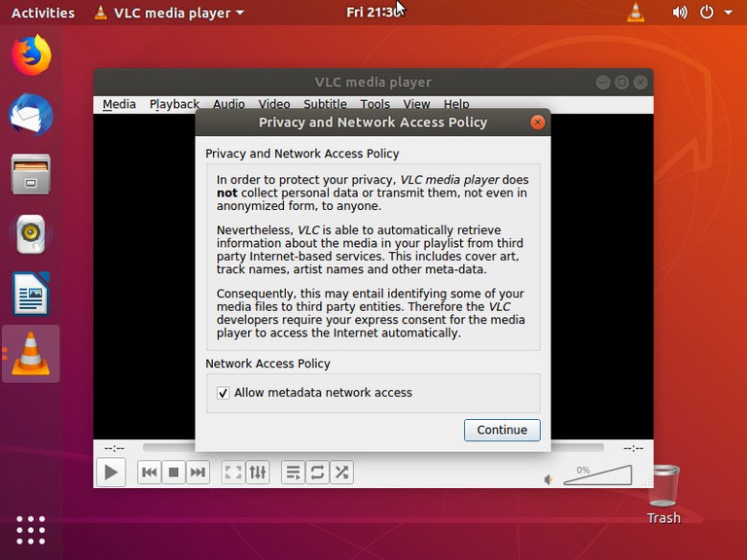
Task: Click the Play button in VLC
Action: click(111, 472)
